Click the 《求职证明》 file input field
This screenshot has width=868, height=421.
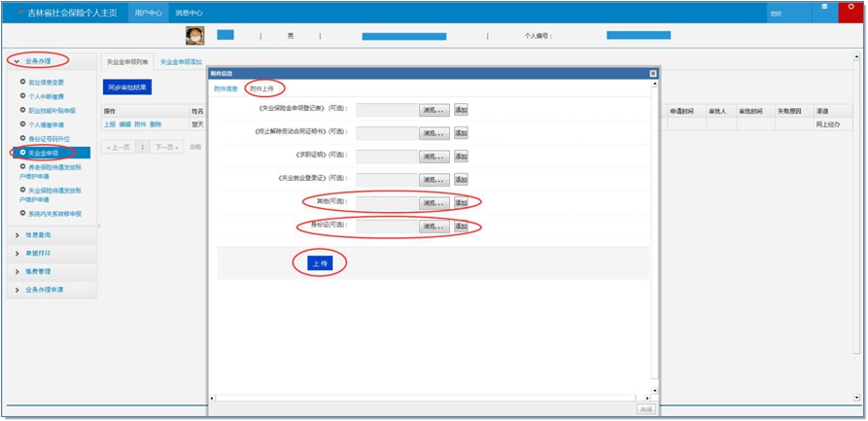click(x=386, y=157)
